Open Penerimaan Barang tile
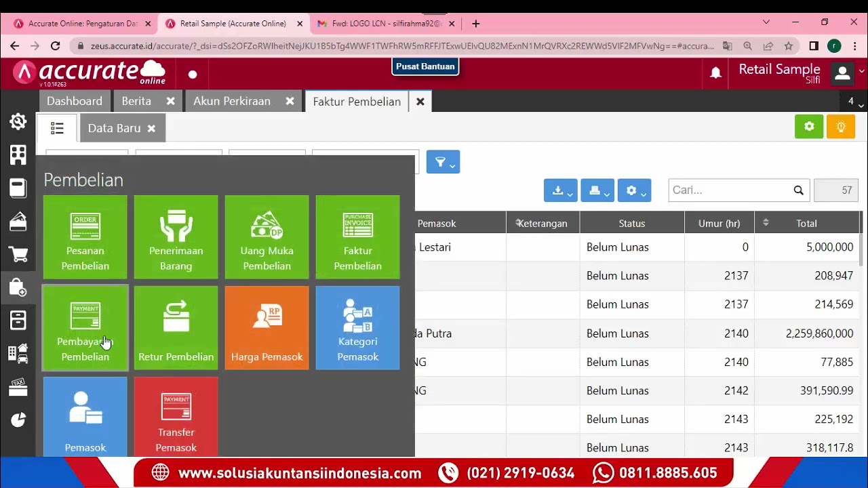The image size is (868, 488). [x=176, y=237]
